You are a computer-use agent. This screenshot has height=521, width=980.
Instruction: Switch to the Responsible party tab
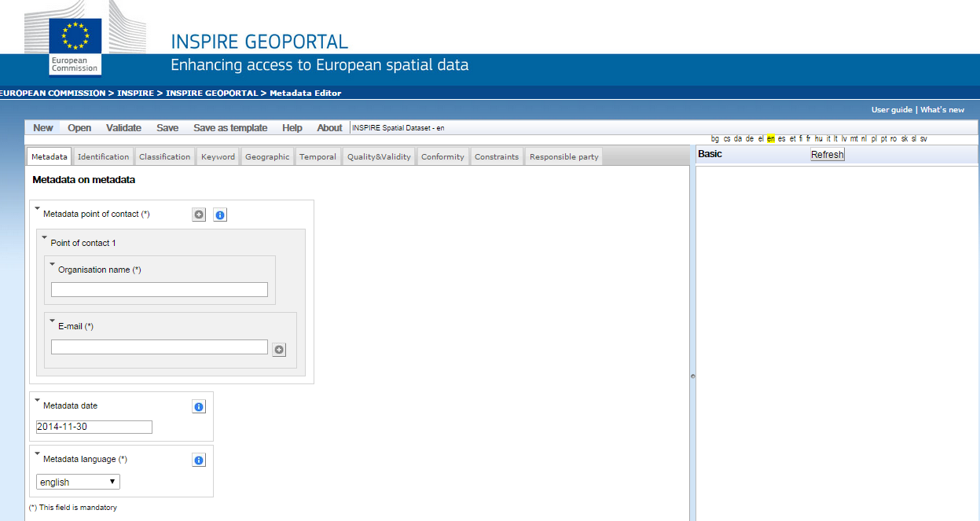pos(563,156)
